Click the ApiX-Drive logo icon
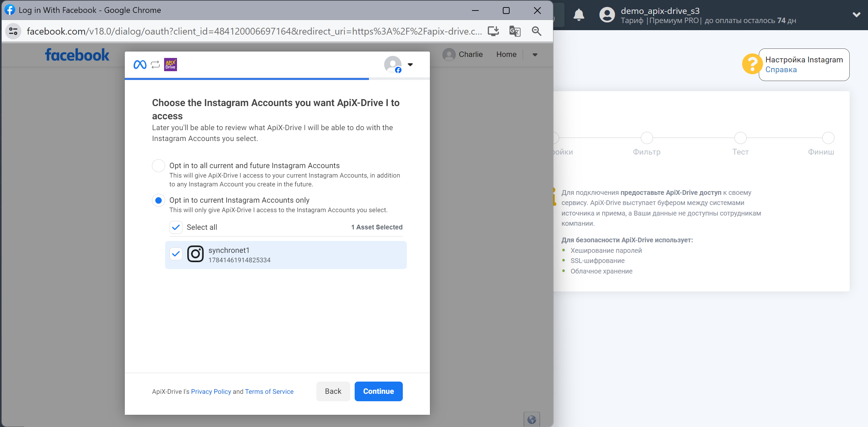Viewport: 868px width, 427px height. (x=171, y=65)
